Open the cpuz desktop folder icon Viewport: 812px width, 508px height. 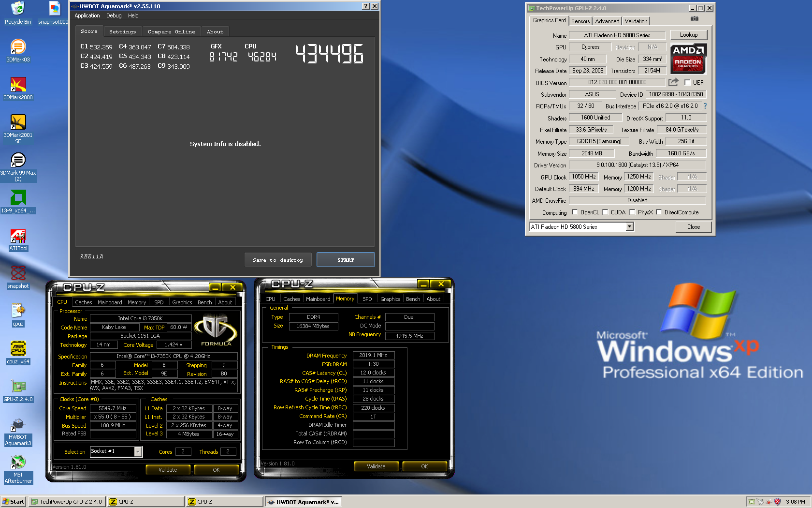tap(18, 315)
